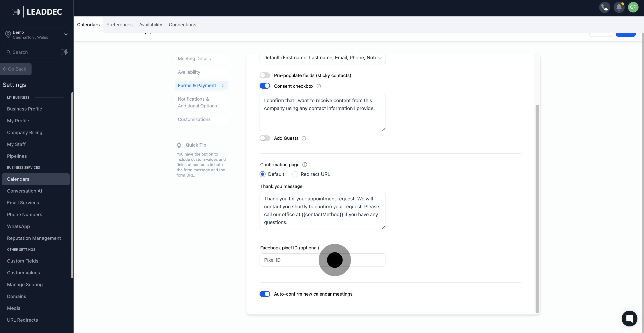
Task: Open the top Availability tab
Action: [x=151, y=25]
